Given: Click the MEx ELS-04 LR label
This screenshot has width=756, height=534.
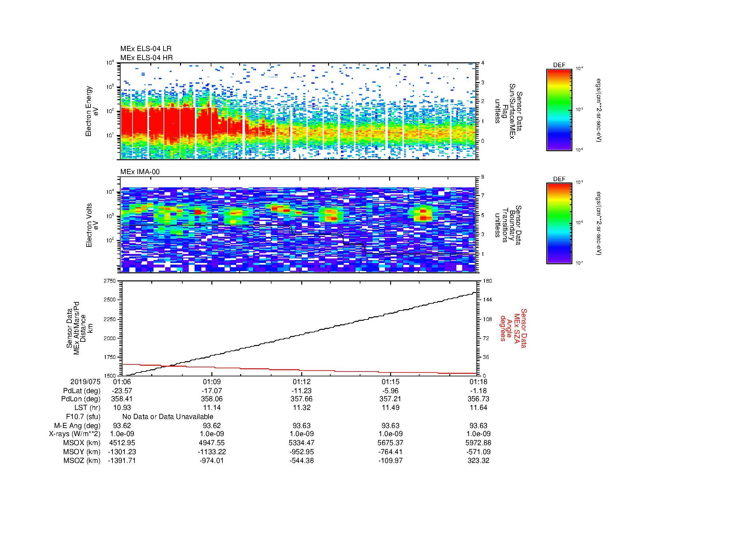Looking at the screenshot, I should (x=146, y=49).
